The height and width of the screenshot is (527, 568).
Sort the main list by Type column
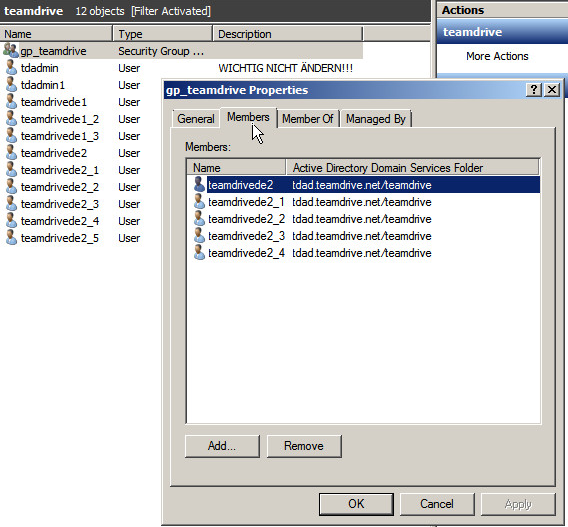point(162,34)
